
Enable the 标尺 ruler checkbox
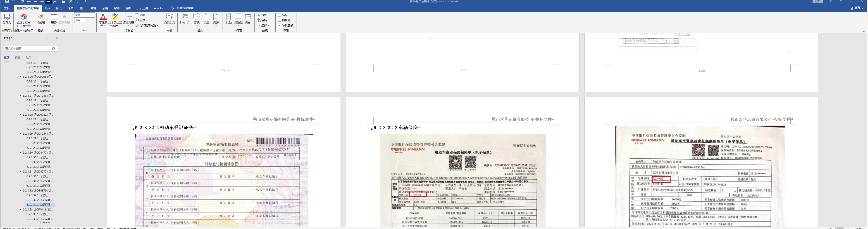pyautogui.click(x=280, y=15)
